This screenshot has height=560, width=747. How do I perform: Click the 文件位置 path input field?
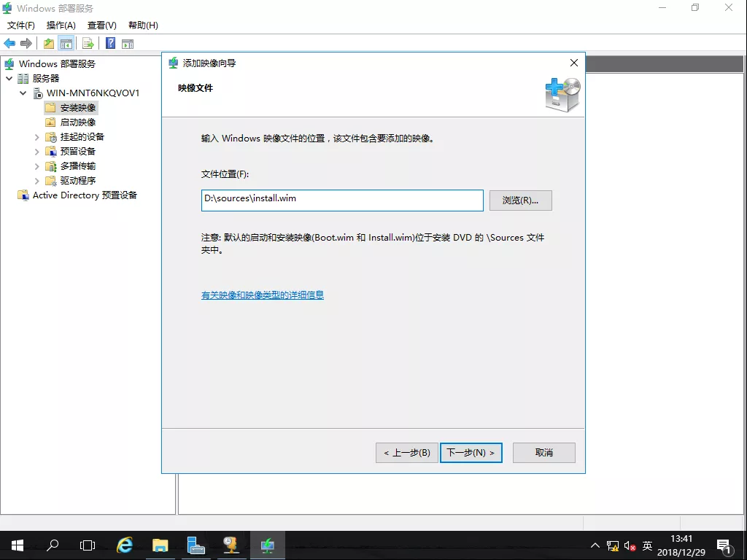341,201
